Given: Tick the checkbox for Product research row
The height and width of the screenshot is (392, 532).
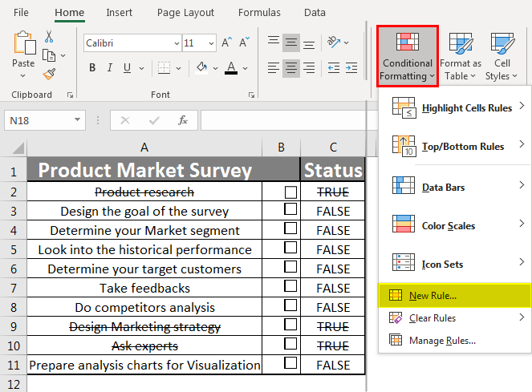Looking at the screenshot, I should click(x=290, y=192).
